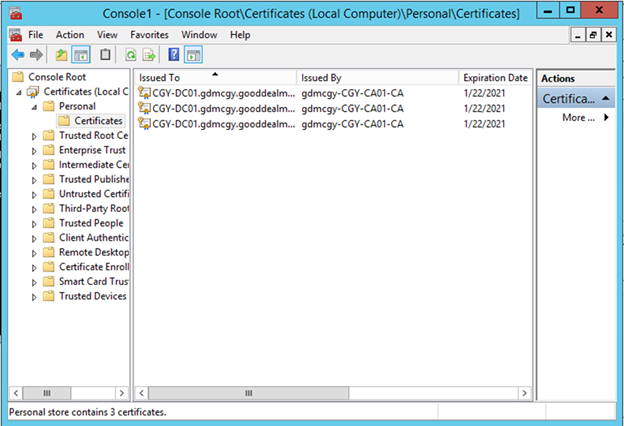Expand the Third-Party Root node
This screenshot has width=624, height=426.
(x=34, y=209)
